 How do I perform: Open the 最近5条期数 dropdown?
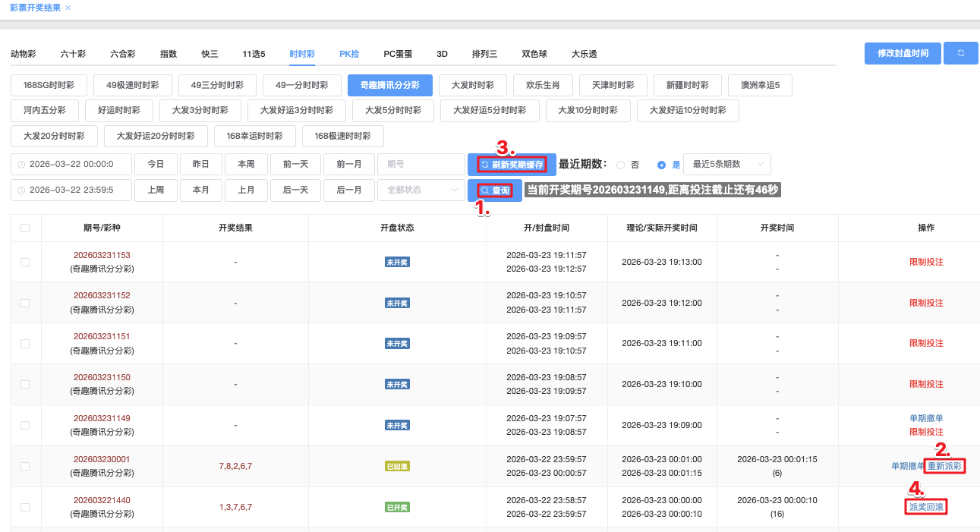click(x=726, y=165)
